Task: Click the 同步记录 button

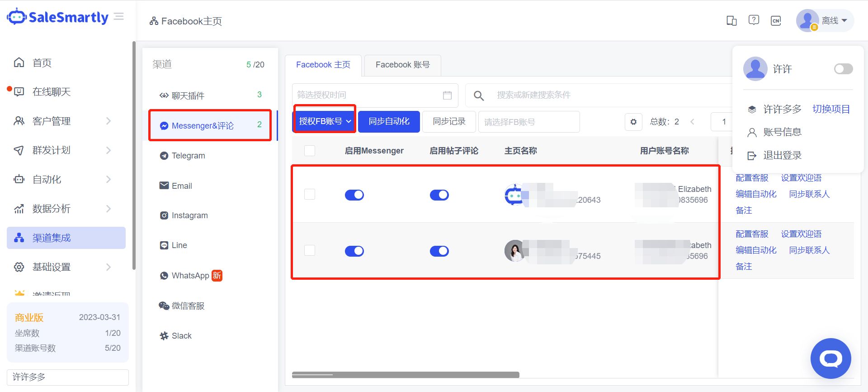Action: [x=449, y=122]
